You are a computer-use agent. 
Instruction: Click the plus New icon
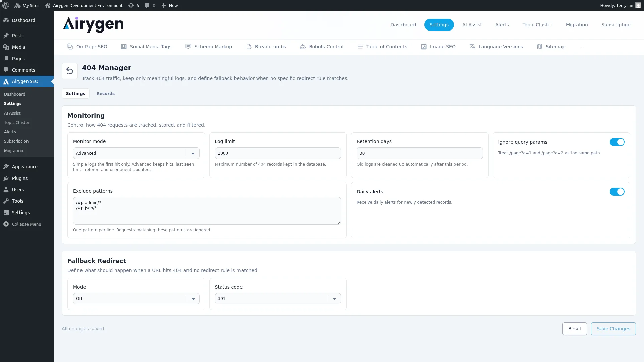(164, 5)
